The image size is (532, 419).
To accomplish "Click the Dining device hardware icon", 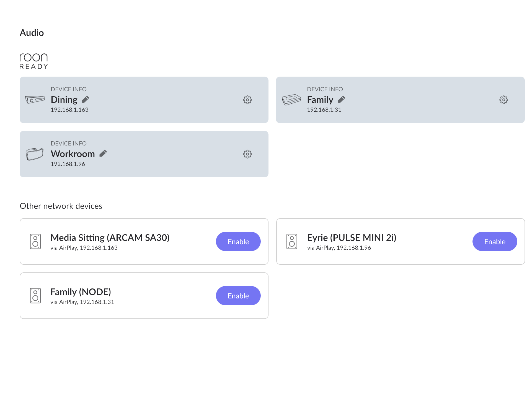I will coord(35,100).
